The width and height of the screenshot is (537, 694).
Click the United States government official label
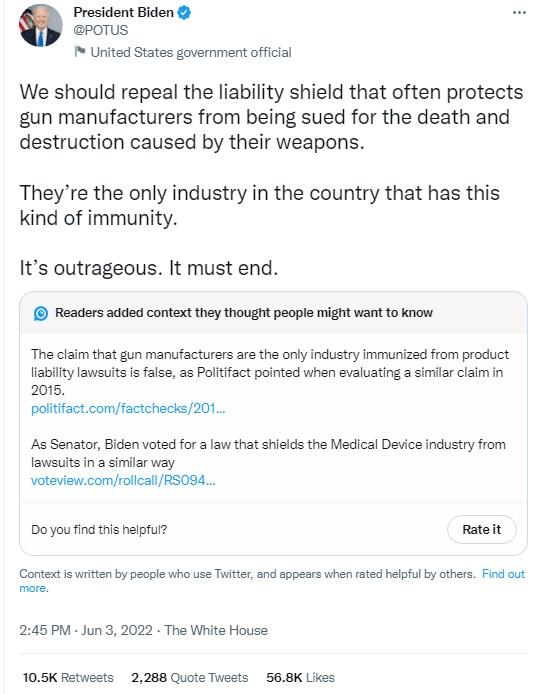(x=191, y=52)
